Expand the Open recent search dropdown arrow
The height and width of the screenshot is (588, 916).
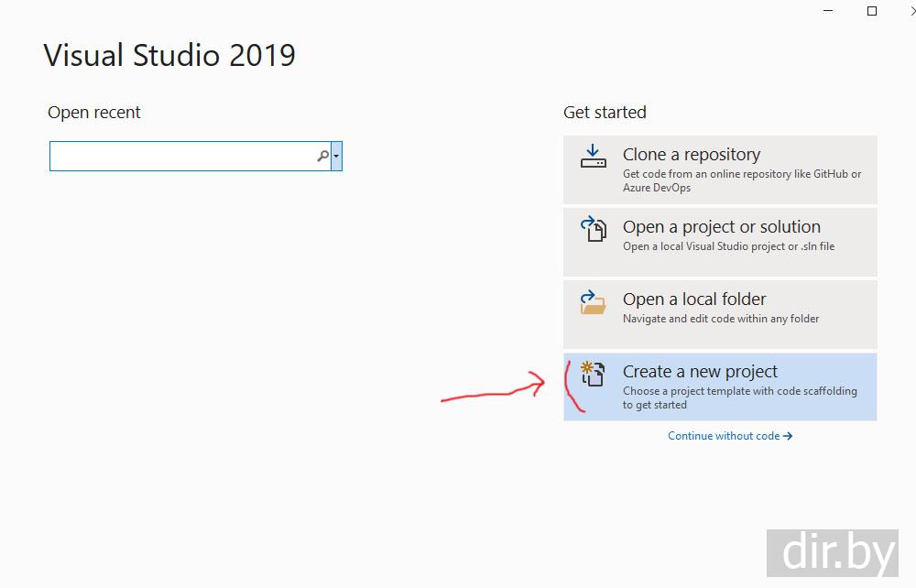coord(337,157)
